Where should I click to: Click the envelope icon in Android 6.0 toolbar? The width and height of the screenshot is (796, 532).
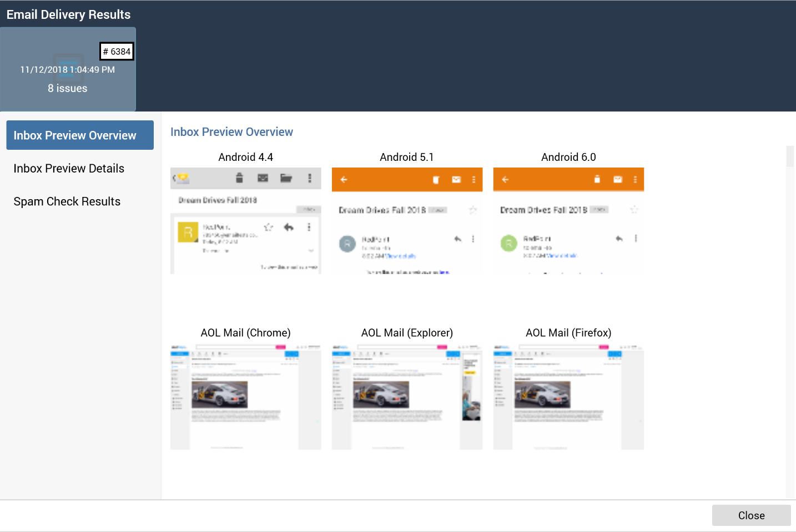pyautogui.click(x=617, y=179)
